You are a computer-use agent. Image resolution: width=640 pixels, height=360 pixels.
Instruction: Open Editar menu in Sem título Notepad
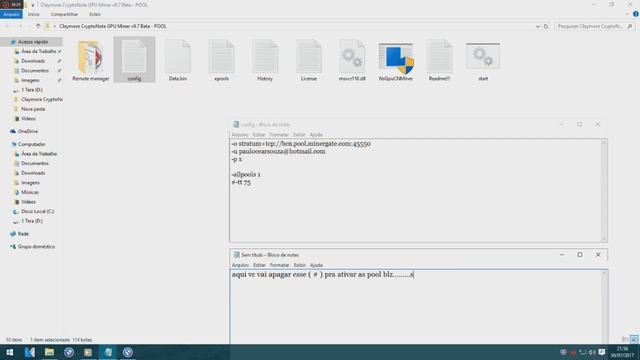[259, 265]
